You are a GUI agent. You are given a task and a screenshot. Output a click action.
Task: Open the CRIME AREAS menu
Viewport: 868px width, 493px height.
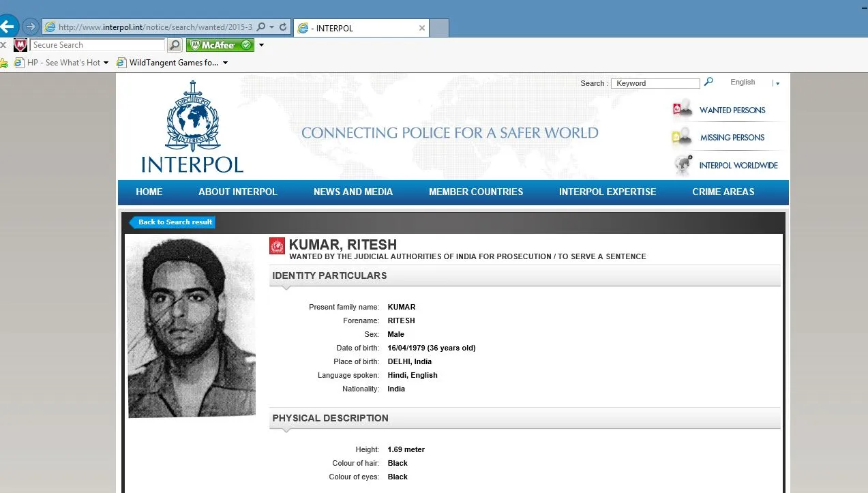click(723, 192)
